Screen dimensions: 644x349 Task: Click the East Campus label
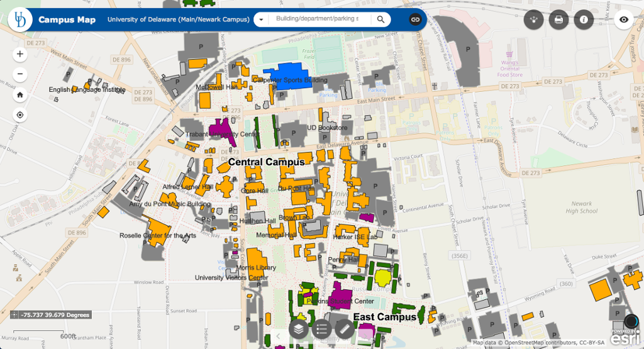point(385,317)
